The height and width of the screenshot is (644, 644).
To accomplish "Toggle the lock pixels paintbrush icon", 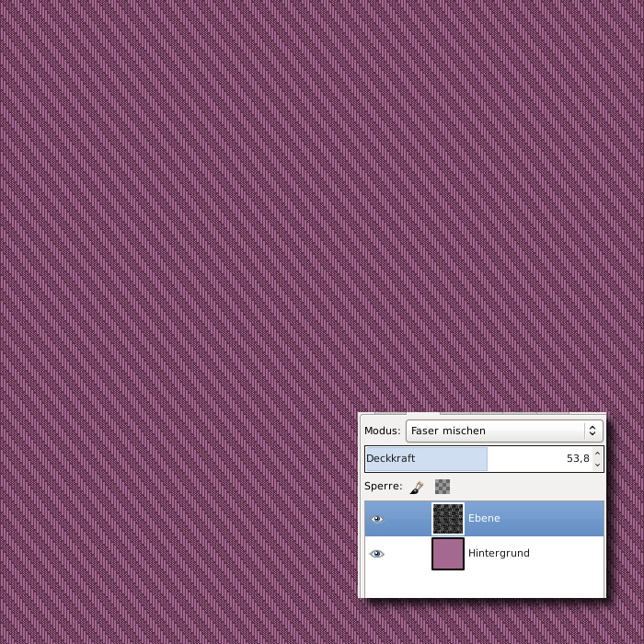I will [417, 486].
